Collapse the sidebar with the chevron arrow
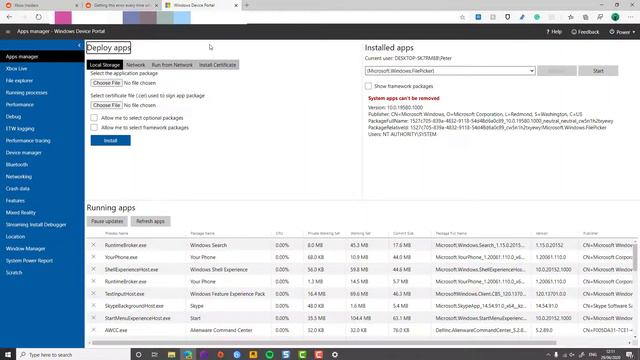Image resolution: width=640 pixels, height=360 pixels. 79,45
